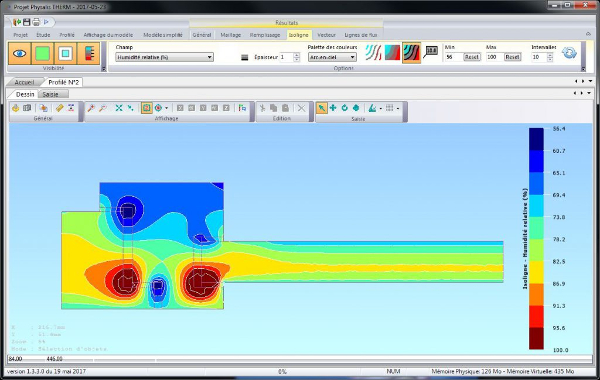Switch to the Isoligne ribbon tab

tap(298, 35)
